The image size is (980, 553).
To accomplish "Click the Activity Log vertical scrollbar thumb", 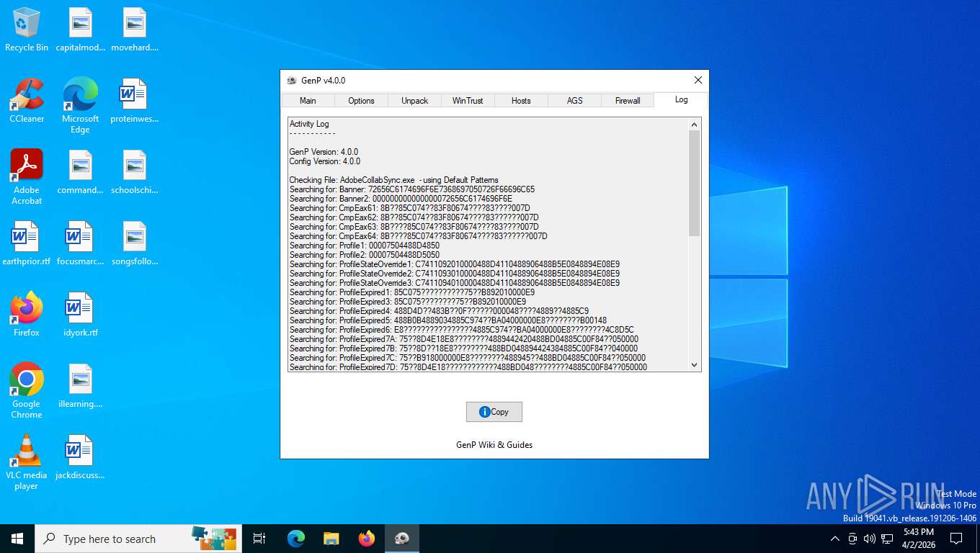I will 695,184.
